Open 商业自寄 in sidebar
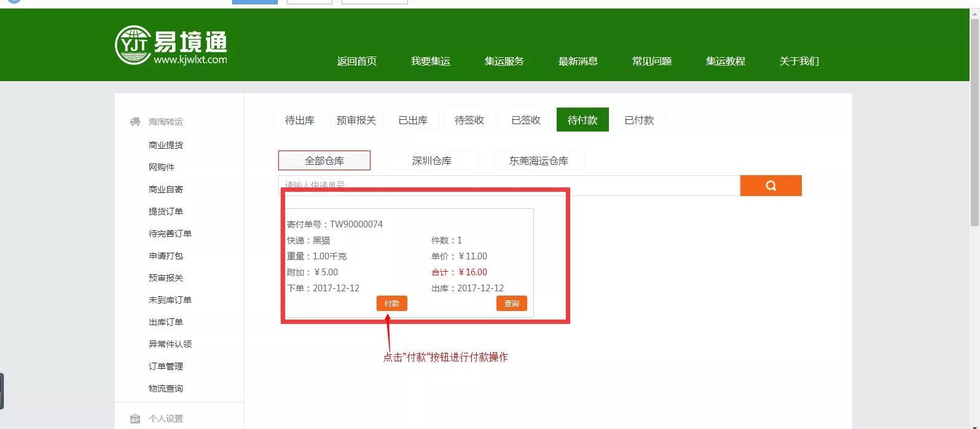980x429 pixels. coord(166,189)
